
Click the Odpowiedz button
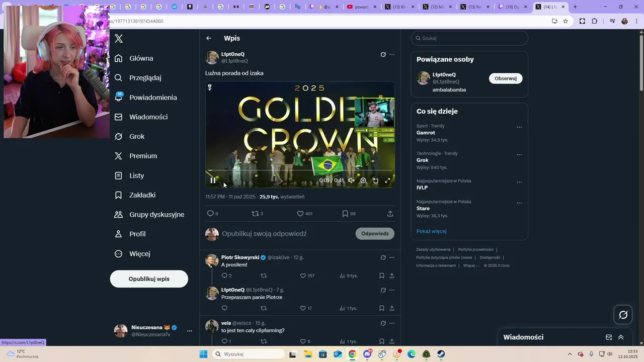pyautogui.click(x=375, y=234)
